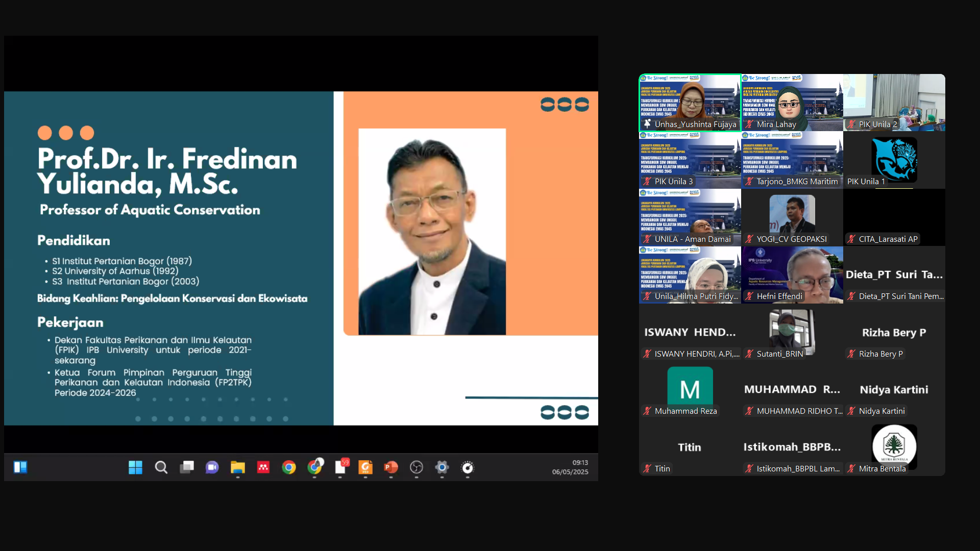Open taskbar Search magnifier icon

(x=161, y=467)
